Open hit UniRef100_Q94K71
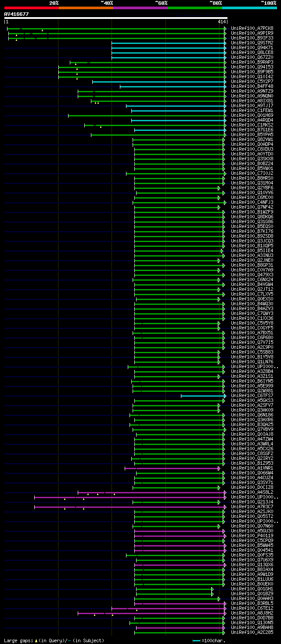Screen dimensions: 281x644 [252, 47]
